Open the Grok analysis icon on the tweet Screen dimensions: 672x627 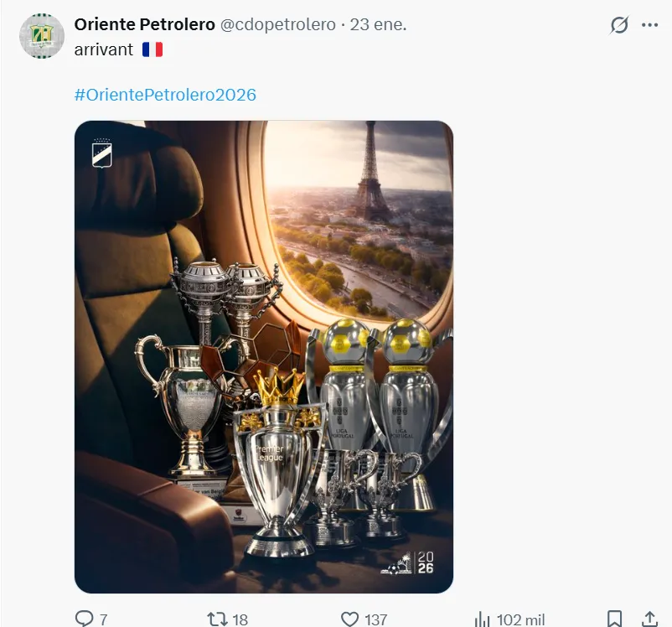[x=618, y=26]
